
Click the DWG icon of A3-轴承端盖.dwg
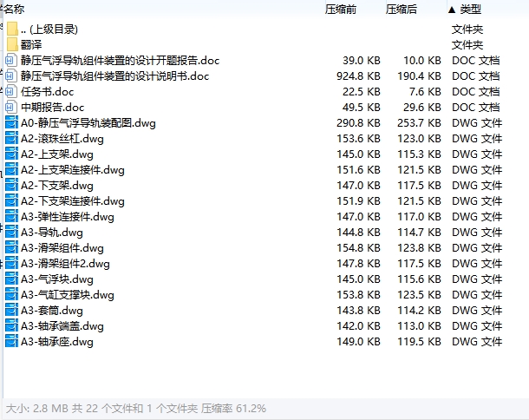[x=11, y=325]
